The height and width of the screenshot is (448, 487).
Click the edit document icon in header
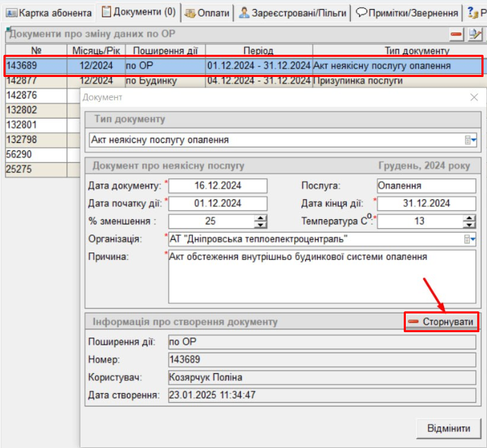tap(475, 33)
